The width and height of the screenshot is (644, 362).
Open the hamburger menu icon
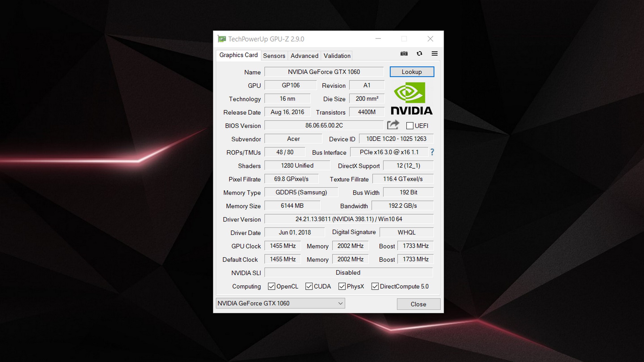(x=435, y=54)
